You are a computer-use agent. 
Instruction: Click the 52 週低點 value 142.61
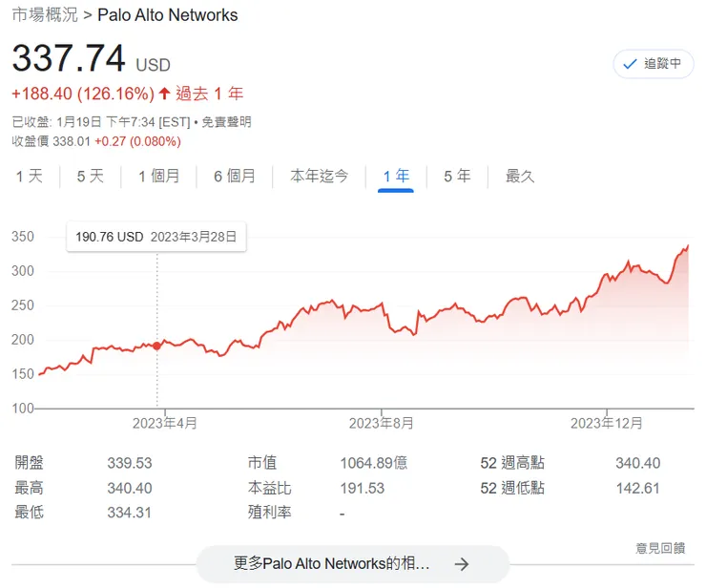click(637, 488)
